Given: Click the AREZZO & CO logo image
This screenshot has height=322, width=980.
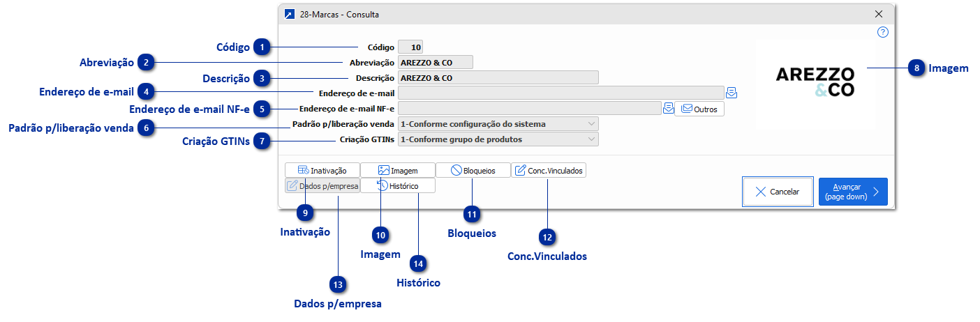Looking at the screenshot, I should point(815,82).
